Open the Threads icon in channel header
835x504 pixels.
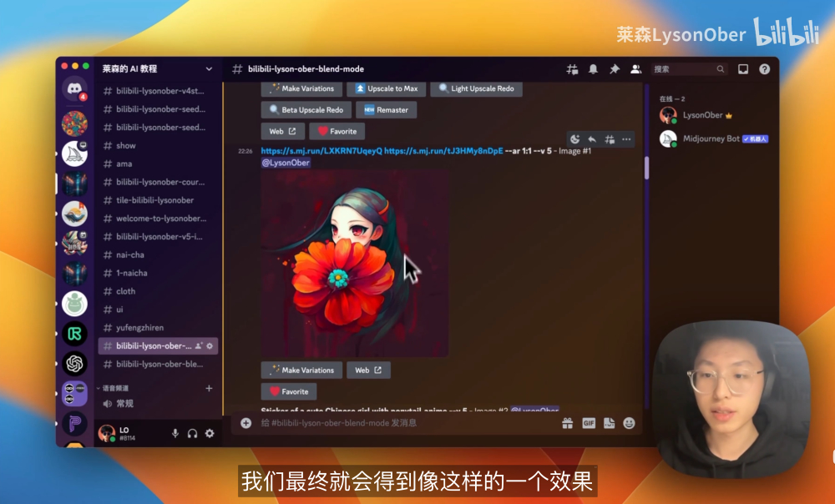pyautogui.click(x=572, y=69)
